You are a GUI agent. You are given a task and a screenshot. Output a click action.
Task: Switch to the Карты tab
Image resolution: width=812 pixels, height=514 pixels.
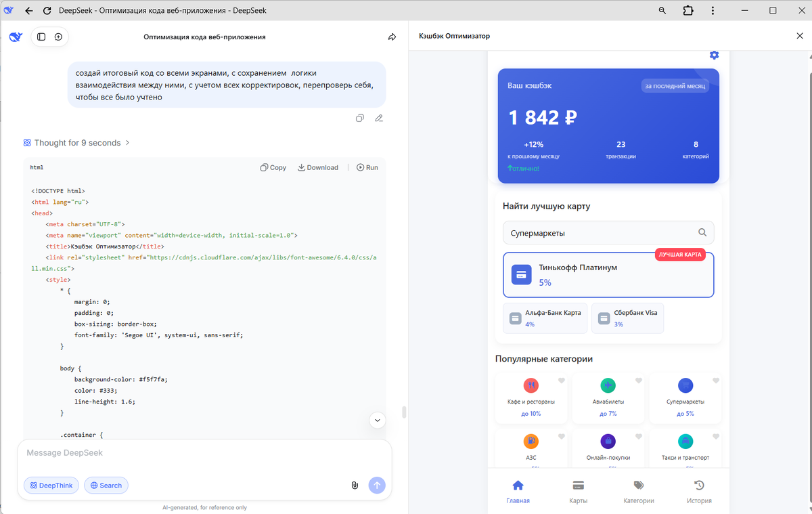(x=579, y=492)
